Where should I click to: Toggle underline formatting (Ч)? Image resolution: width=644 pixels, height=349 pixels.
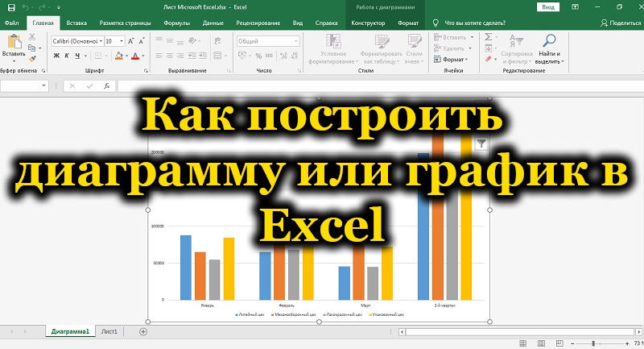tap(79, 56)
